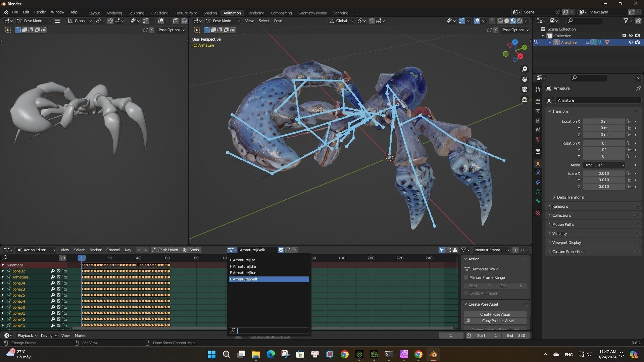This screenshot has height=362, width=644.
Task: Click the Stash button
Action: coord(191,250)
